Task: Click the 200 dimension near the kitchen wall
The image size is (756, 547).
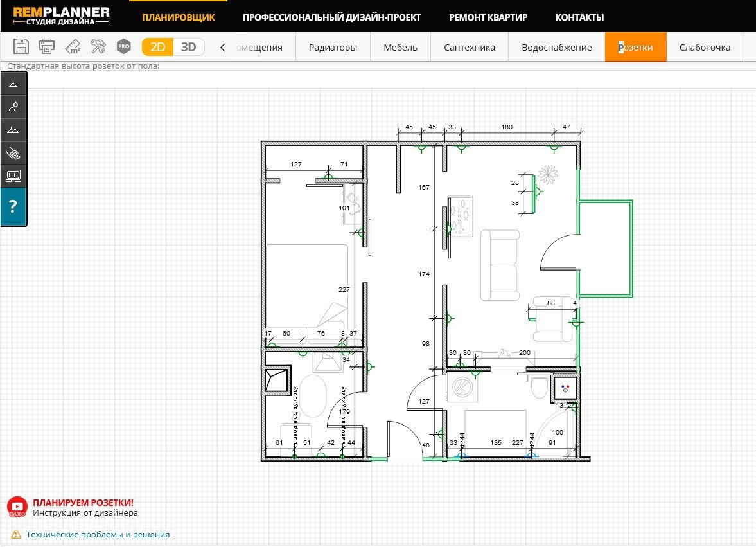Action: (x=525, y=353)
